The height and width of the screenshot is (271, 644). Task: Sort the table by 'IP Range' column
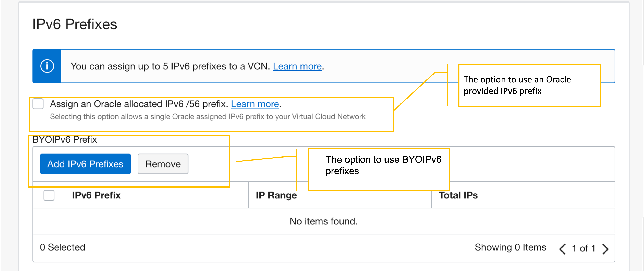pyautogui.click(x=276, y=196)
